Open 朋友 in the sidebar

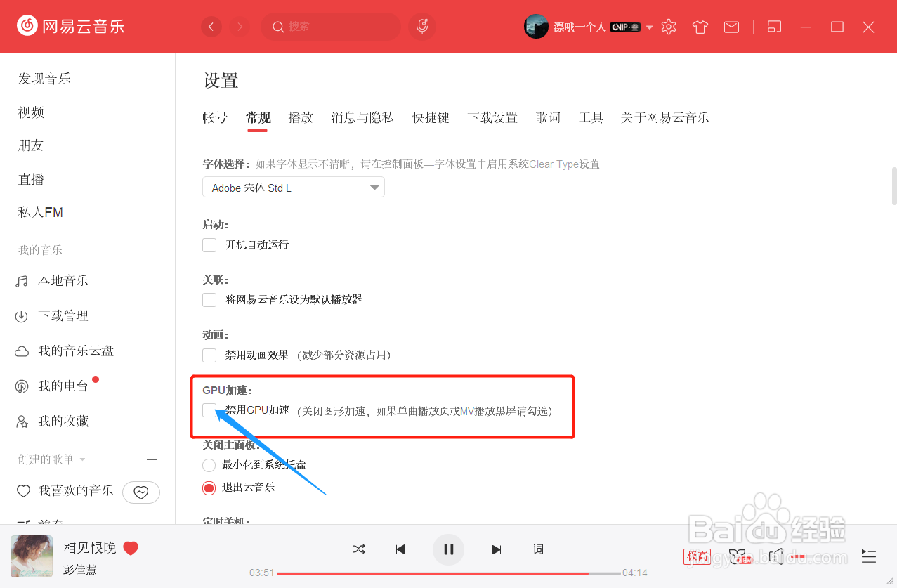tap(31, 145)
